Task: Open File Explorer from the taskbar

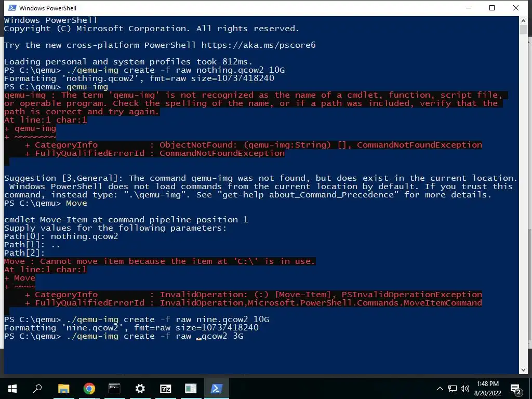Action: tap(63, 389)
